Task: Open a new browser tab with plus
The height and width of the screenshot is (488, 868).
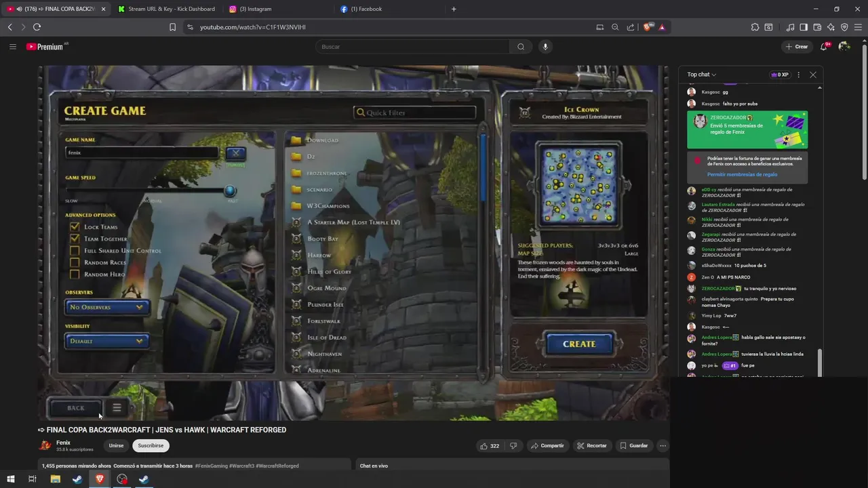Action: click(x=454, y=9)
